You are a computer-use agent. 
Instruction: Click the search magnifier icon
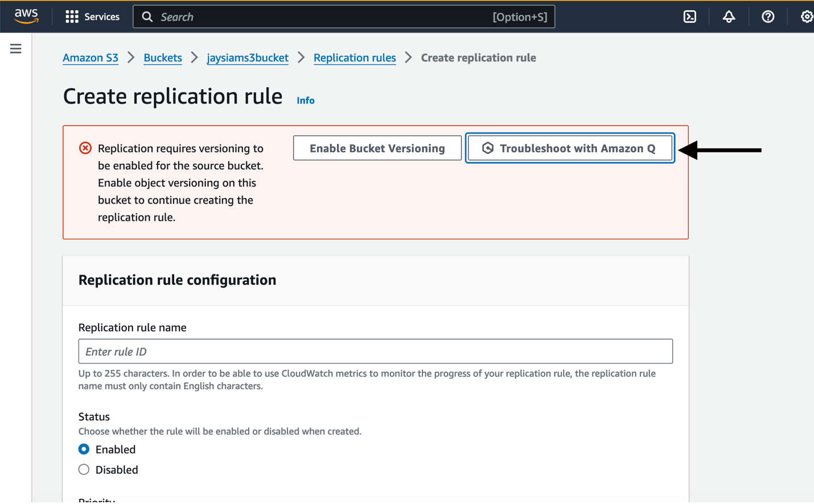pyautogui.click(x=147, y=16)
